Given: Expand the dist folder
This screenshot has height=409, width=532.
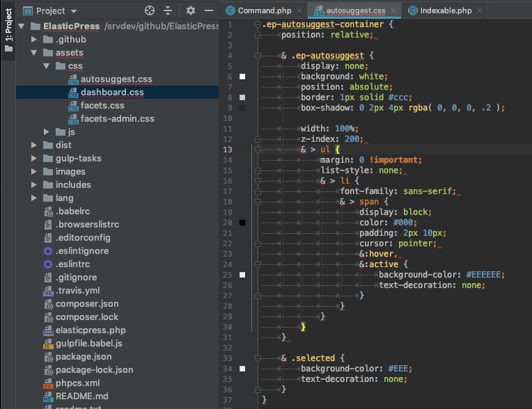Looking at the screenshot, I should (33, 145).
